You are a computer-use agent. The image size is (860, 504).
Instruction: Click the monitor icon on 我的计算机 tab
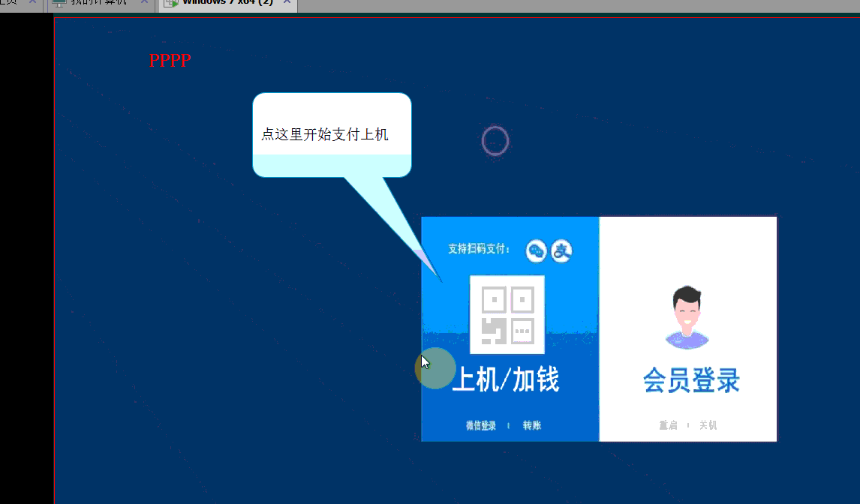(x=60, y=2)
